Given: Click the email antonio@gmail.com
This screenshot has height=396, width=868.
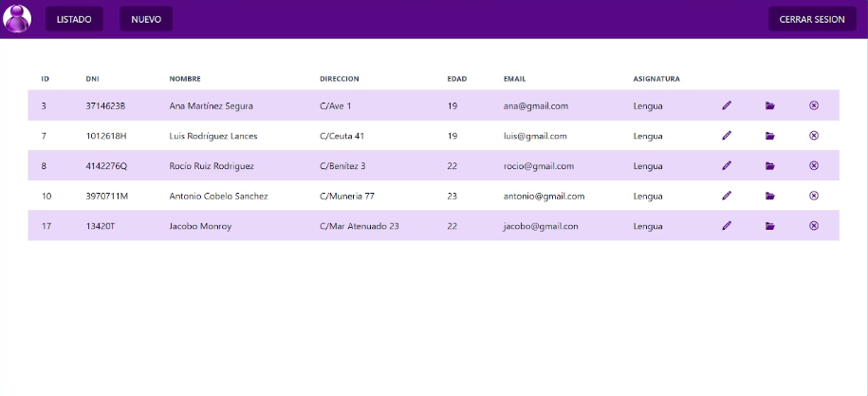Looking at the screenshot, I should [x=545, y=196].
